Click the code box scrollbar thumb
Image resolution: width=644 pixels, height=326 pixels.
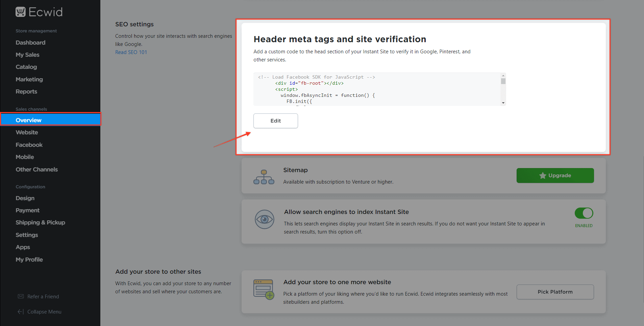503,81
